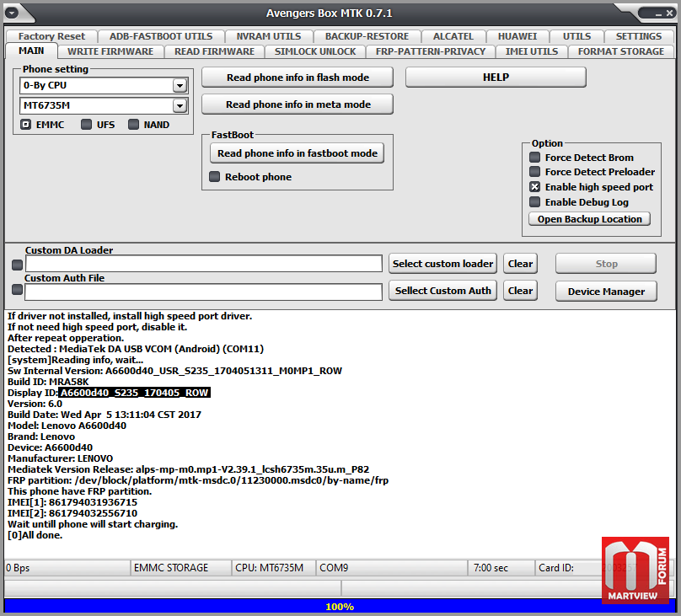This screenshot has height=616, width=681.
Task: Open the SETTINGS tab
Action: [639, 36]
